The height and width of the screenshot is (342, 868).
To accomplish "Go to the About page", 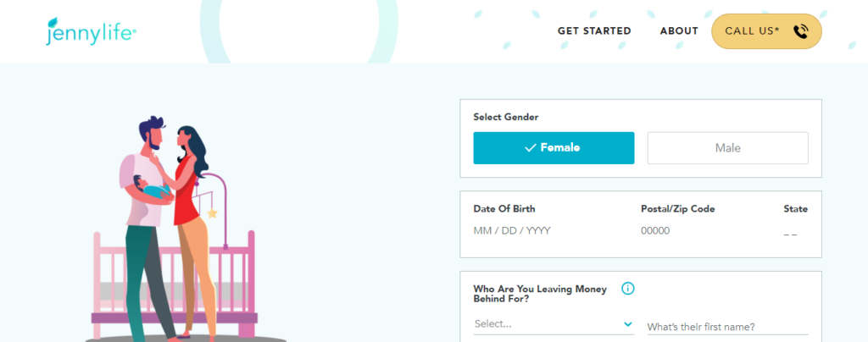I will [x=679, y=31].
